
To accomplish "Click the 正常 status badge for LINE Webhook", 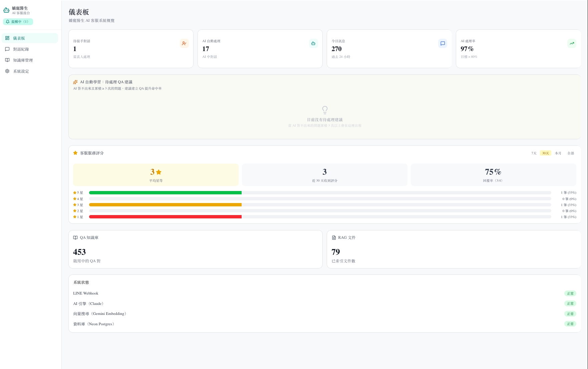I will (x=570, y=294).
